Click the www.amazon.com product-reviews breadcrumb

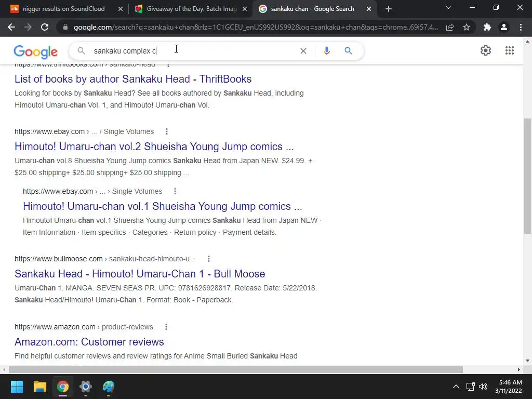pyautogui.click(x=84, y=327)
